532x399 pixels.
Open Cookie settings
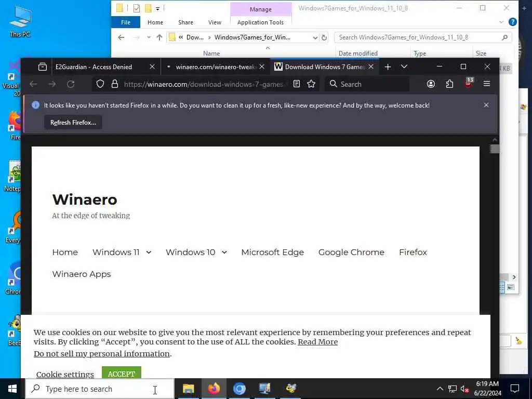65,374
